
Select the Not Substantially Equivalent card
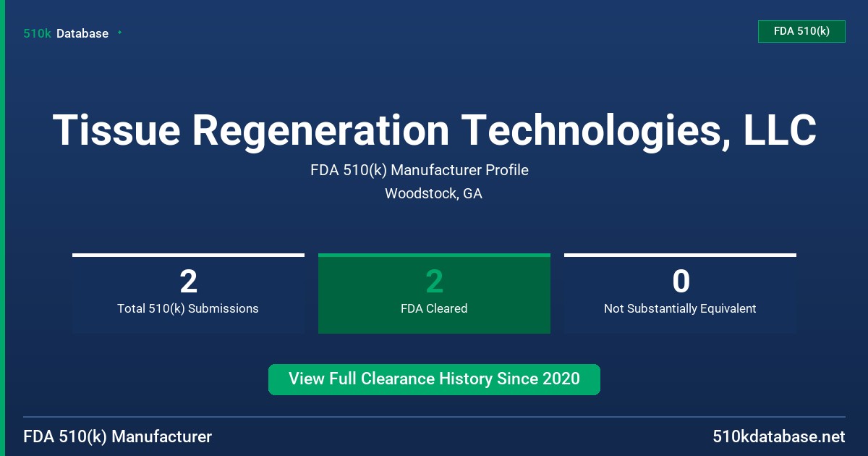pyautogui.click(x=680, y=294)
